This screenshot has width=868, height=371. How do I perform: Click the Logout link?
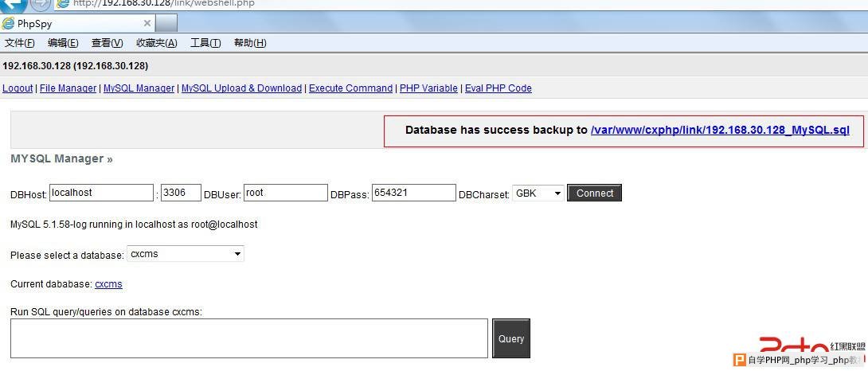[x=18, y=88]
